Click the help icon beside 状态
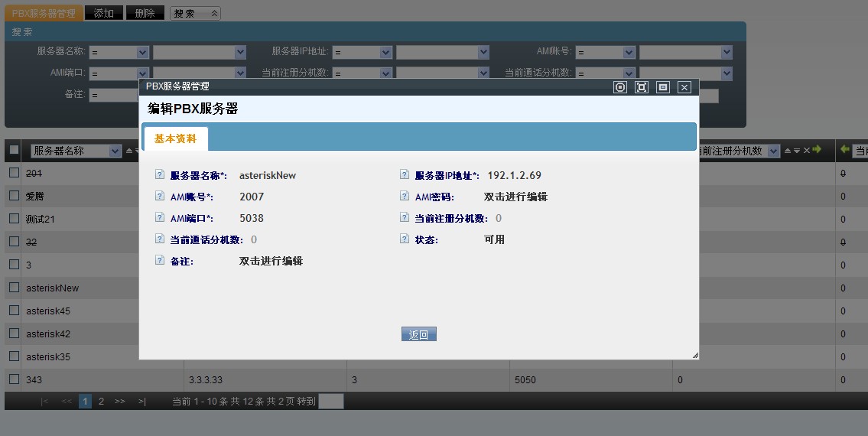 (x=405, y=239)
